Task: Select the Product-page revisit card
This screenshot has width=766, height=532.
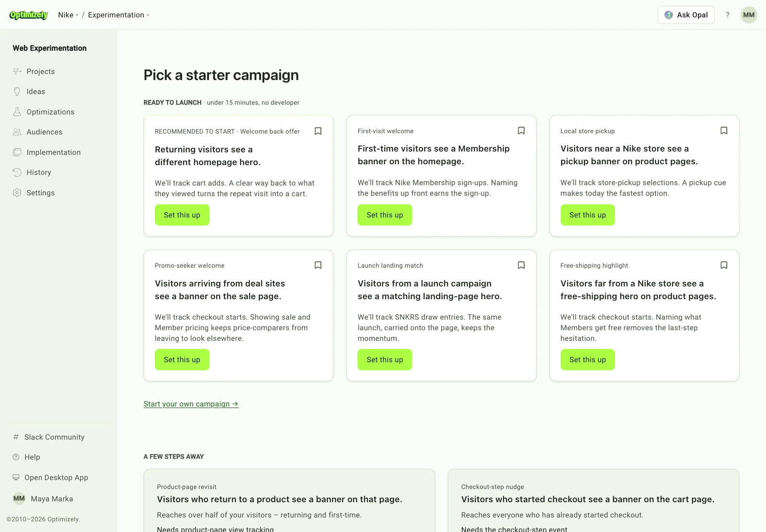Action: point(289,501)
